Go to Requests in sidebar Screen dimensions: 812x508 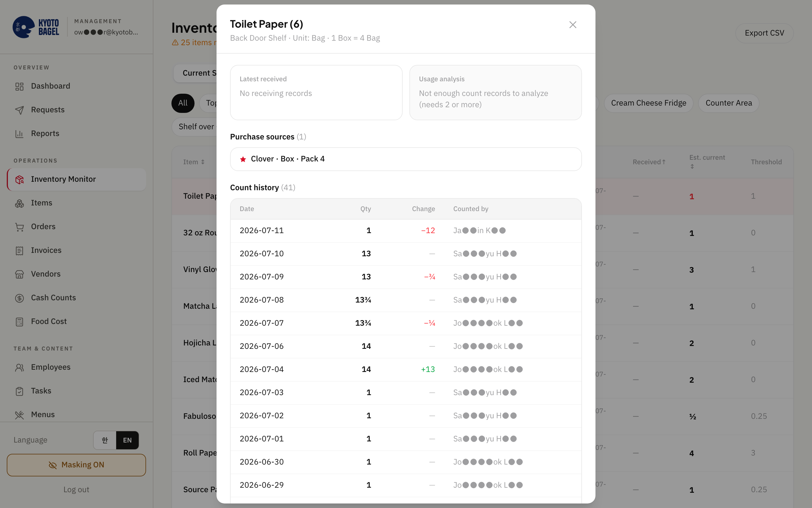point(76,110)
